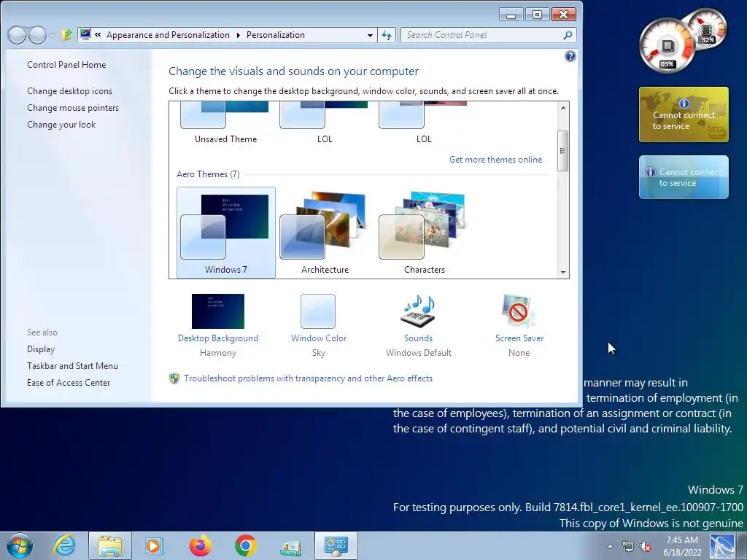Image resolution: width=747 pixels, height=560 pixels.
Task: Click the taskbar clock 7:45 AM
Action: [x=682, y=546]
